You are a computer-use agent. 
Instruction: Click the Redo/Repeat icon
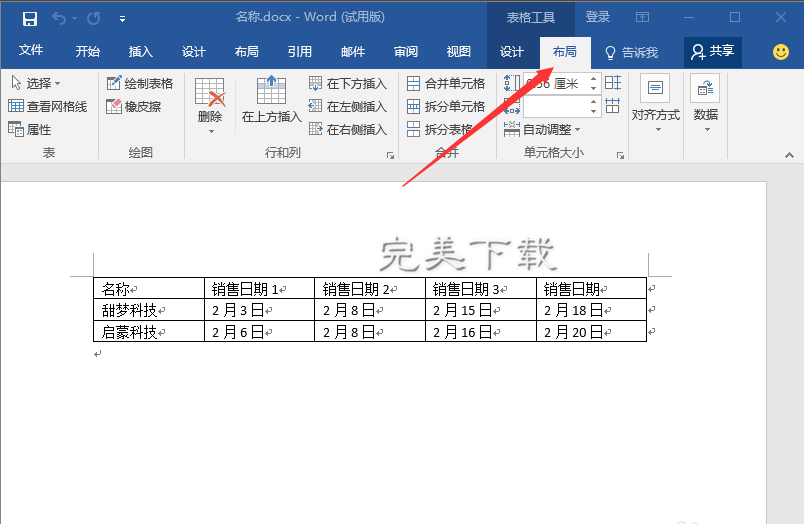click(x=93, y=19)
